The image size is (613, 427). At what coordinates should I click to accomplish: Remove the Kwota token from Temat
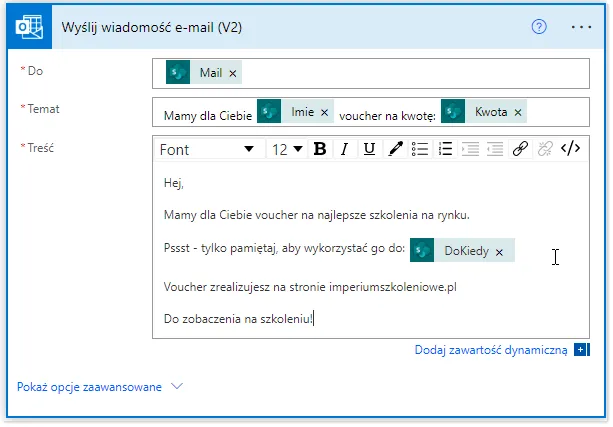[x=518, y=113]
